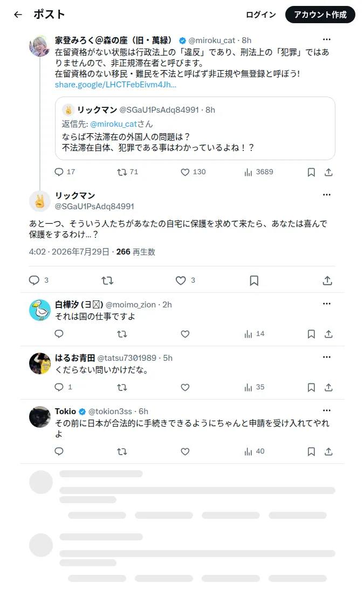Bookmark 家登みろく's post
Screen dimensions: 364x590
point(311,173)
